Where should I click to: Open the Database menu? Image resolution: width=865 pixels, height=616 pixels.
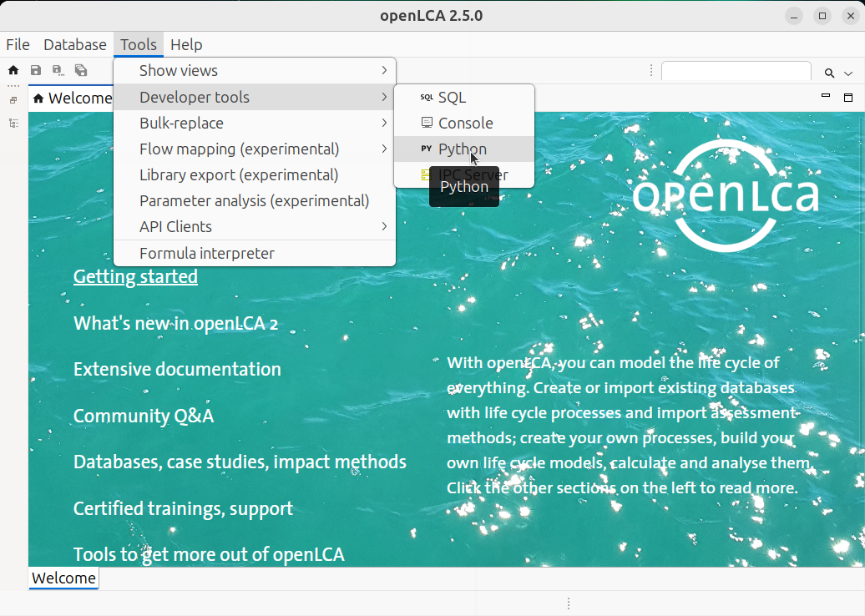coord(75,45)
